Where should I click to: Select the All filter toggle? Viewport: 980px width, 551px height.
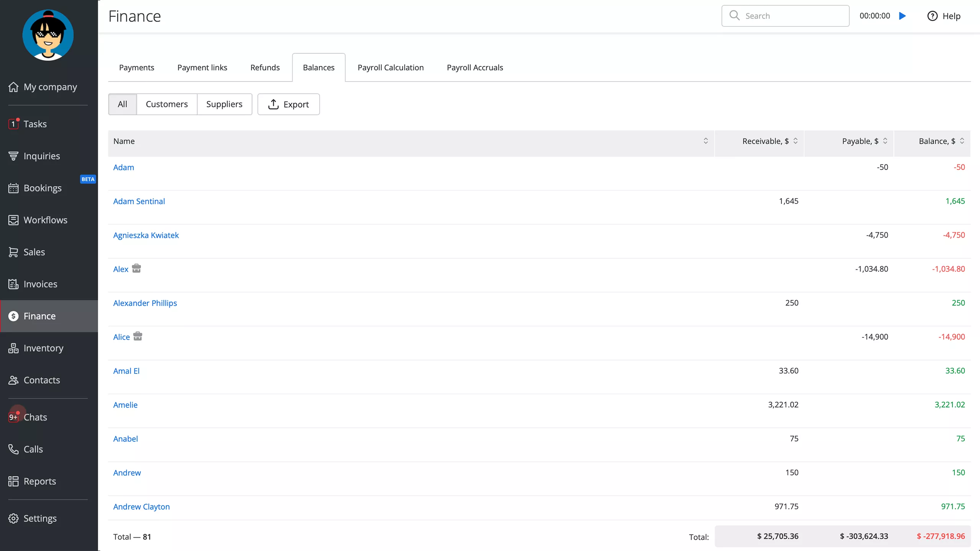pyautogui.click(x=122, y=104)
